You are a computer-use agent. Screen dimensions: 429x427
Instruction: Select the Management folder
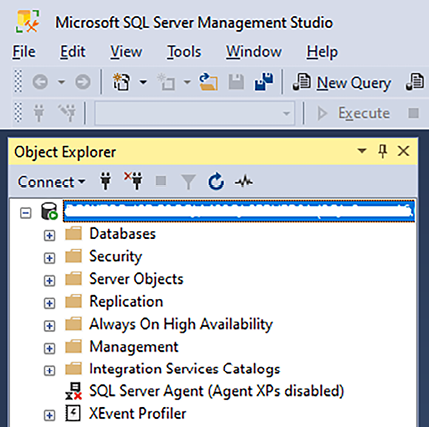[x=134, y=347]
